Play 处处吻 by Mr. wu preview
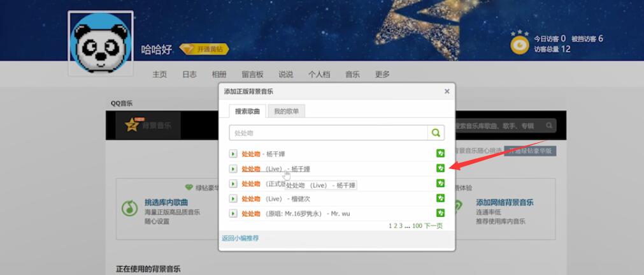Screen dimensions: 644x275 (233, 213)
